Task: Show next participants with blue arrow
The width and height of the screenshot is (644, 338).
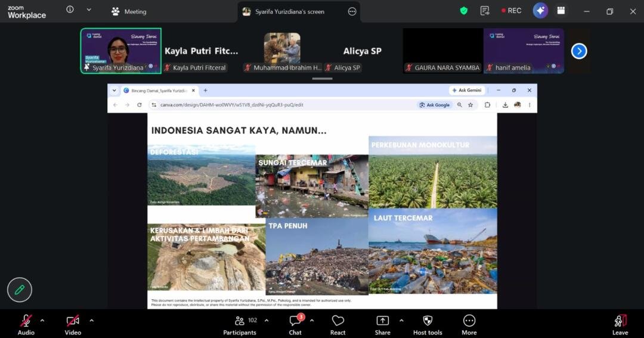Action: point(579,51)
